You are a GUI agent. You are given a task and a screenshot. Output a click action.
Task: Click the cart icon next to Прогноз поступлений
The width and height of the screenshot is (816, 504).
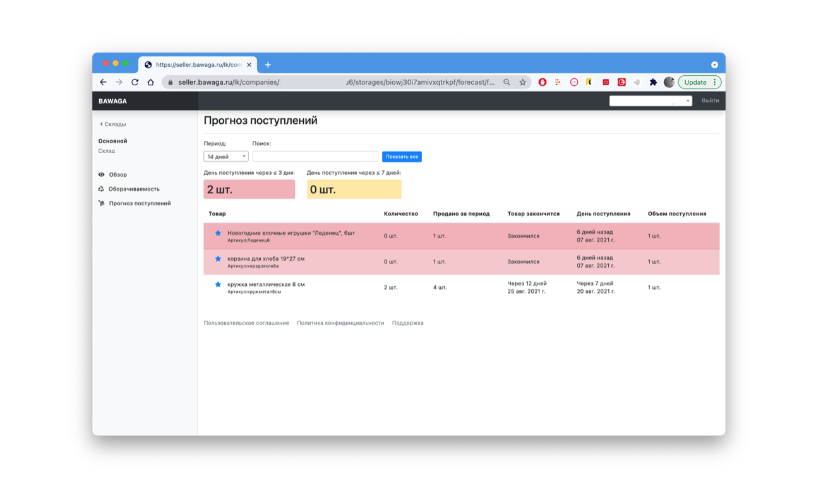pyautogui.click(x=101, y=203)
